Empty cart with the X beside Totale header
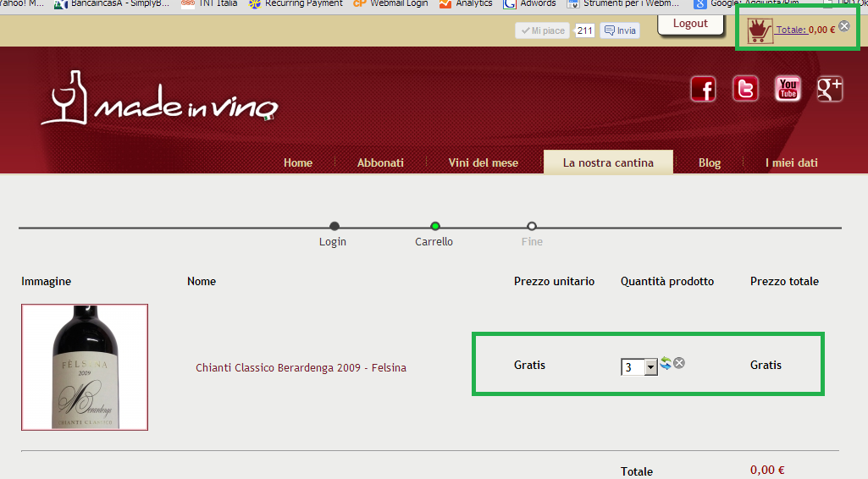868x479 pixels. click(843, 26)
